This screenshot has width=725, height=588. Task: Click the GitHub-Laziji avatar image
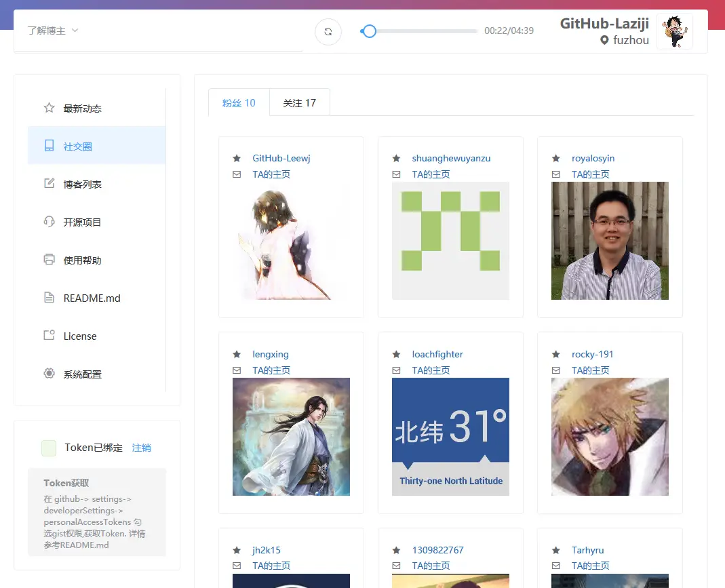(675, 31)
